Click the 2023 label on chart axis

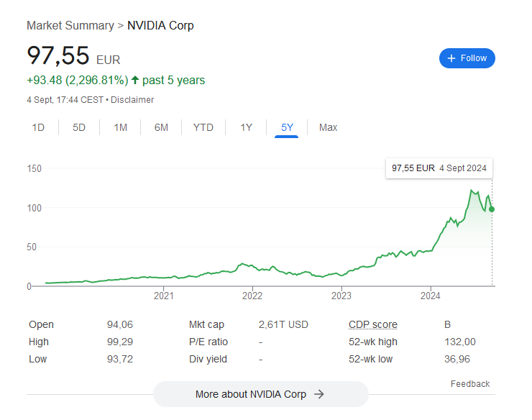pyautogui.click(x=341, y=295)
